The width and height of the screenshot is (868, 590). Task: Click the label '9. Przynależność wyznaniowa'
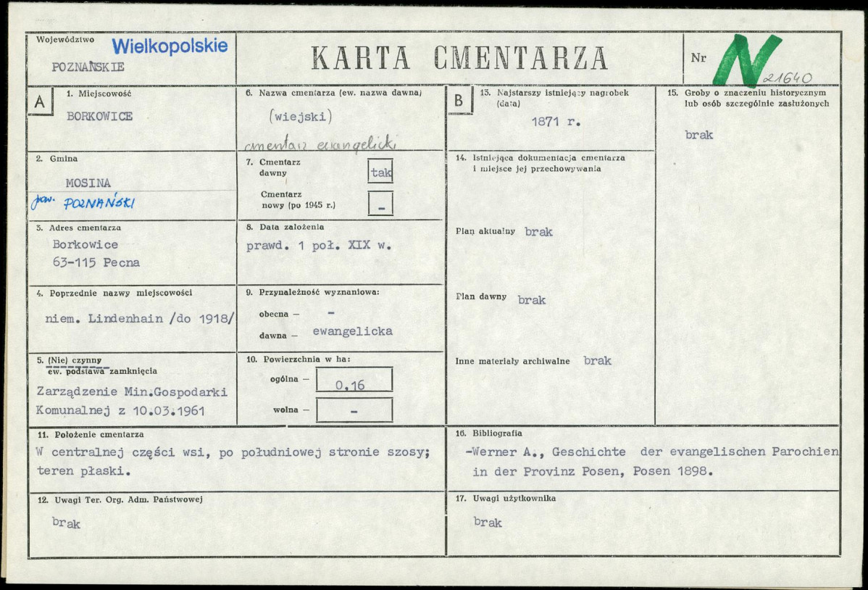click(x=313, y=292)
